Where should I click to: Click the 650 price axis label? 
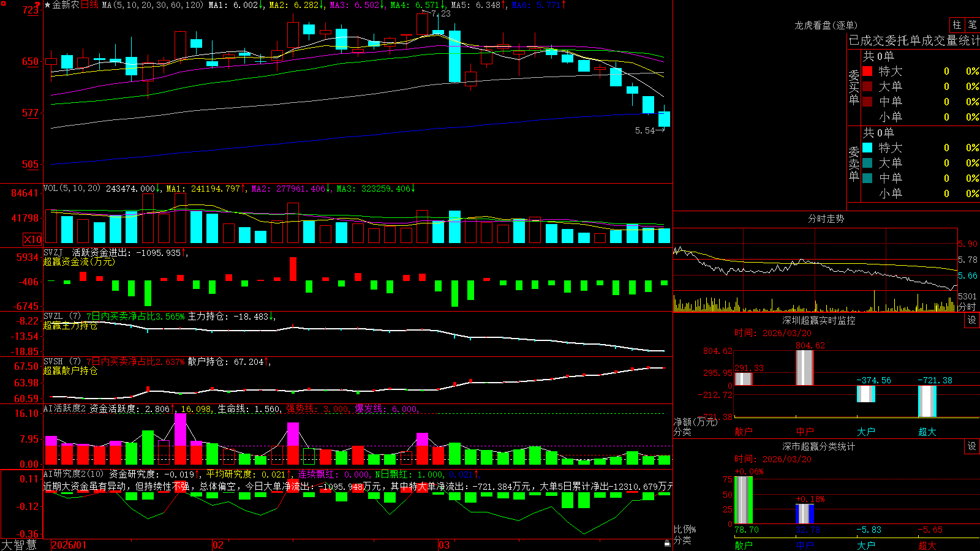tap(31, 61)
